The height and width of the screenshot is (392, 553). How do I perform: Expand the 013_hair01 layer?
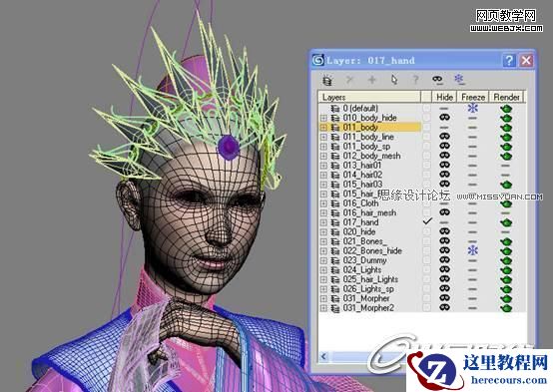coord(323,166)
